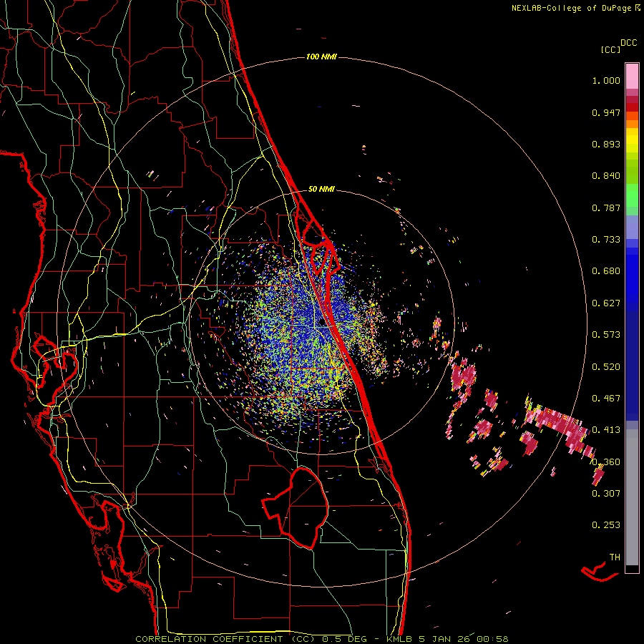Click the 0.733 legend value
Viewport: 644px width, 644px height.
click(606, 240)
